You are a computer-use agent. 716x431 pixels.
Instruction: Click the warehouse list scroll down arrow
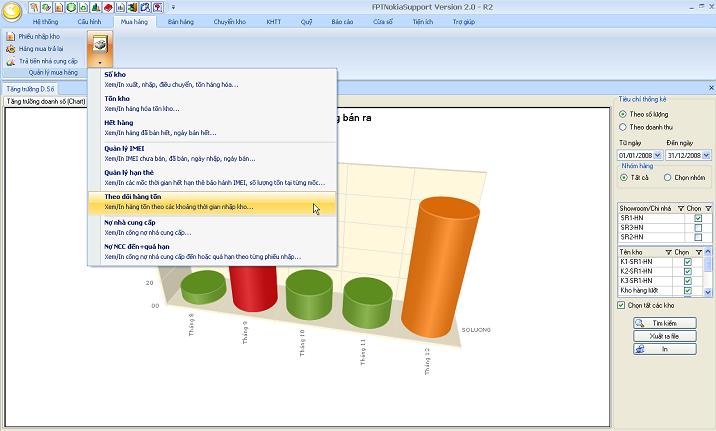pos(708,292)
